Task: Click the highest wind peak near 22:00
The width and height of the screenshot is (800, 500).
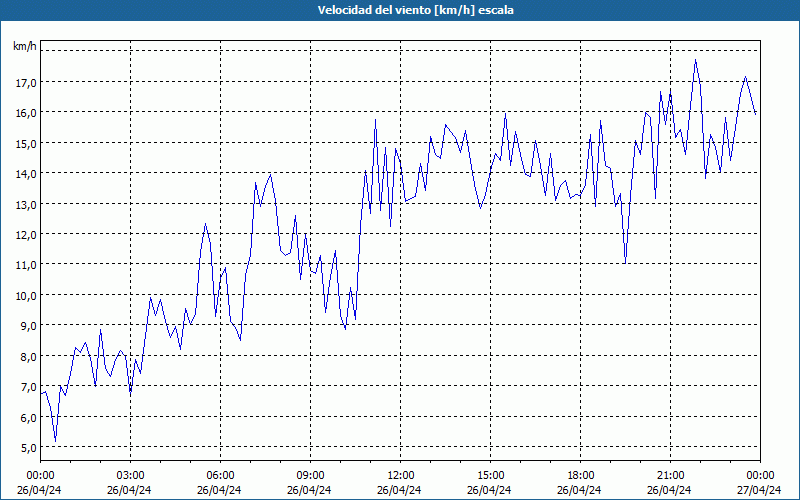Action: [695, 60]
